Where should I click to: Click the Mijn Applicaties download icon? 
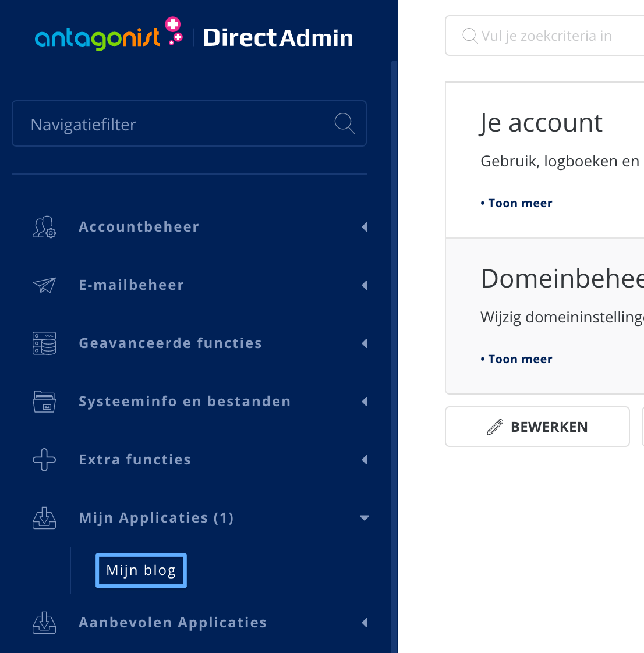click(x=44, y=518)
